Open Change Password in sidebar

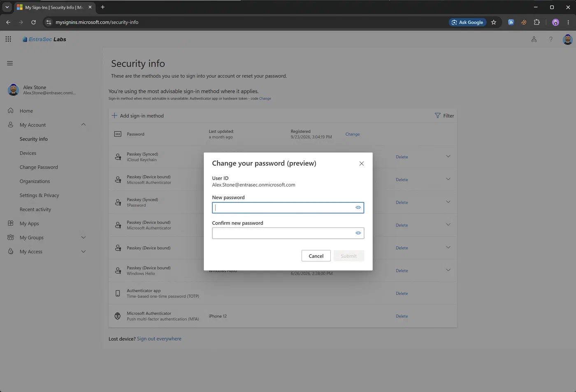[39, 167]
